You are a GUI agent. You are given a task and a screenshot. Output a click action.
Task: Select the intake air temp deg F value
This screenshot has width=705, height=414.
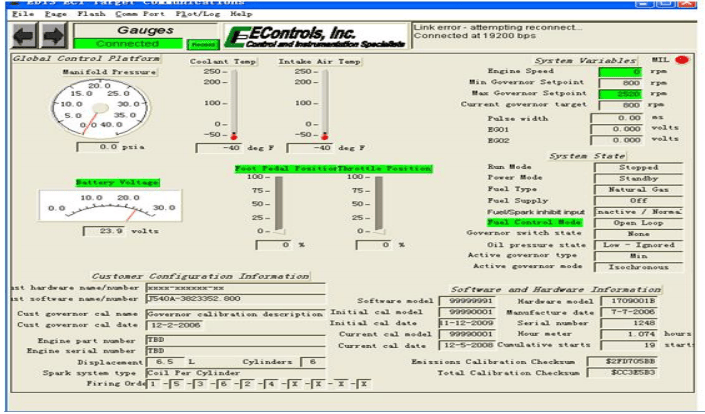tap(310, 148)
